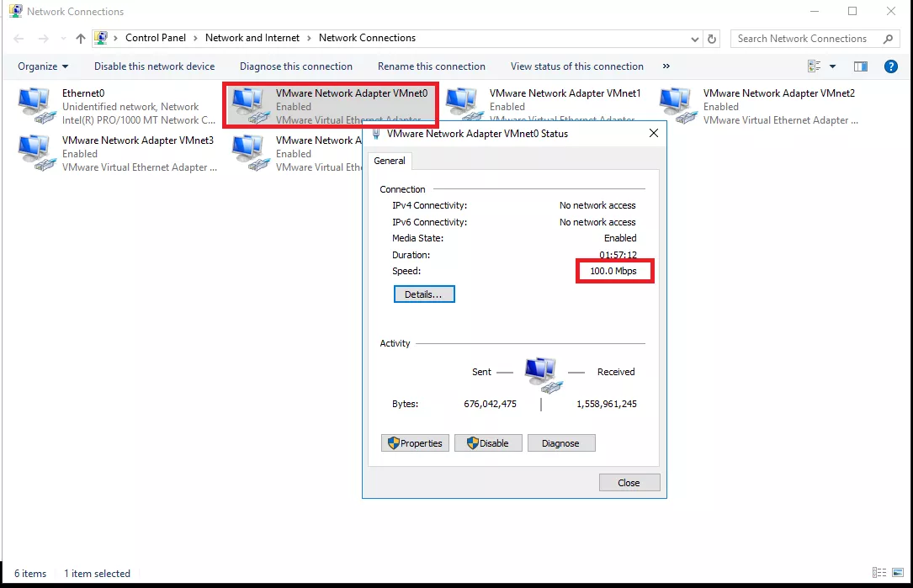This screenshot has height=588, width=913.
Task: Select the VMware Network Adapter VMnet1 icon
Action: pyautogui.click(x=464, y=105)
